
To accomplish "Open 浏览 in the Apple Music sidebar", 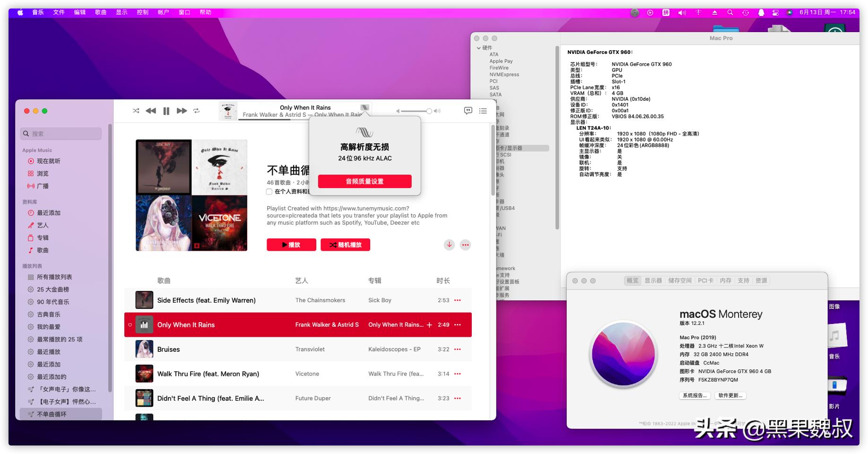I will (x=43, y=174).
